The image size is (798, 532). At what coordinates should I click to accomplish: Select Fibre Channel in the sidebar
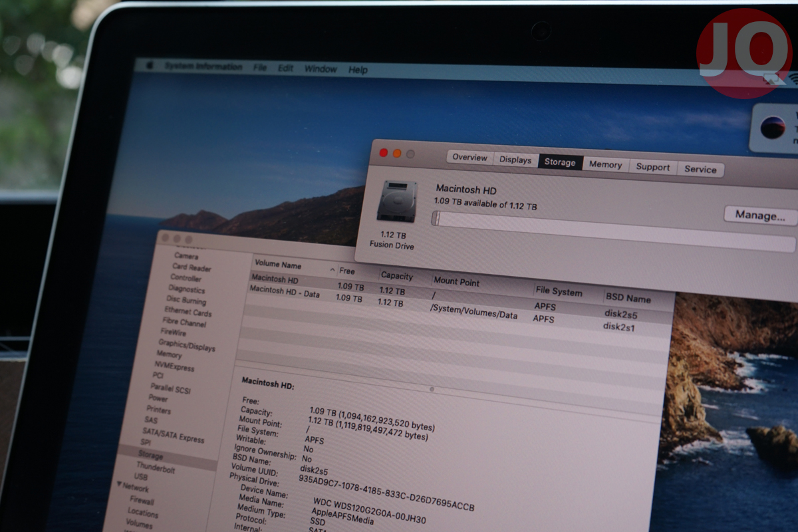[184, 322]
